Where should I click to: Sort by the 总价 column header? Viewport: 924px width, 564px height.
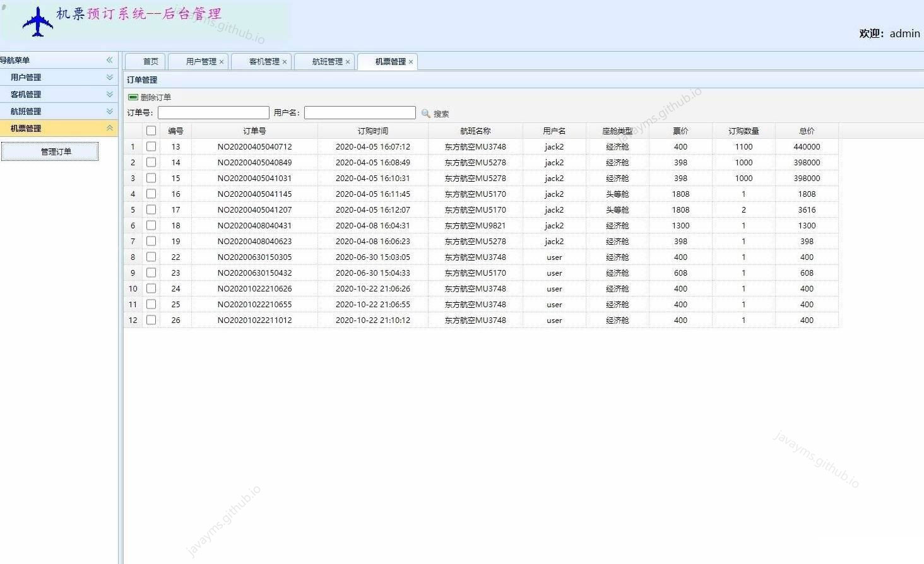807,131
